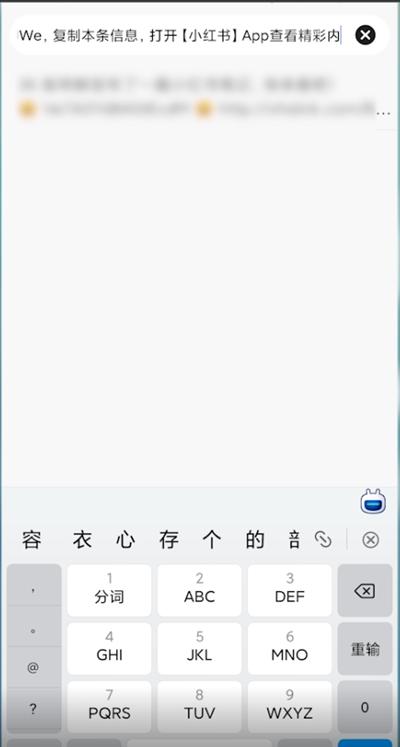This screenshot has width=400, height=747.
Task: Expand the blurred suggestion via ellipsis
Action: click(x=383, y=114)
